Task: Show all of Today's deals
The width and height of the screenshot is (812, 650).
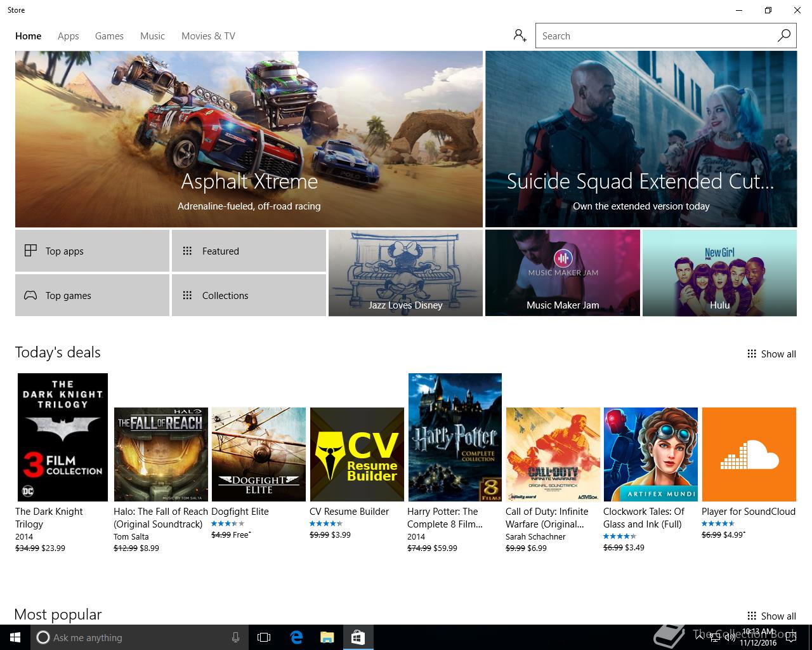Action: pyautogui.click(x=771, y=354)
